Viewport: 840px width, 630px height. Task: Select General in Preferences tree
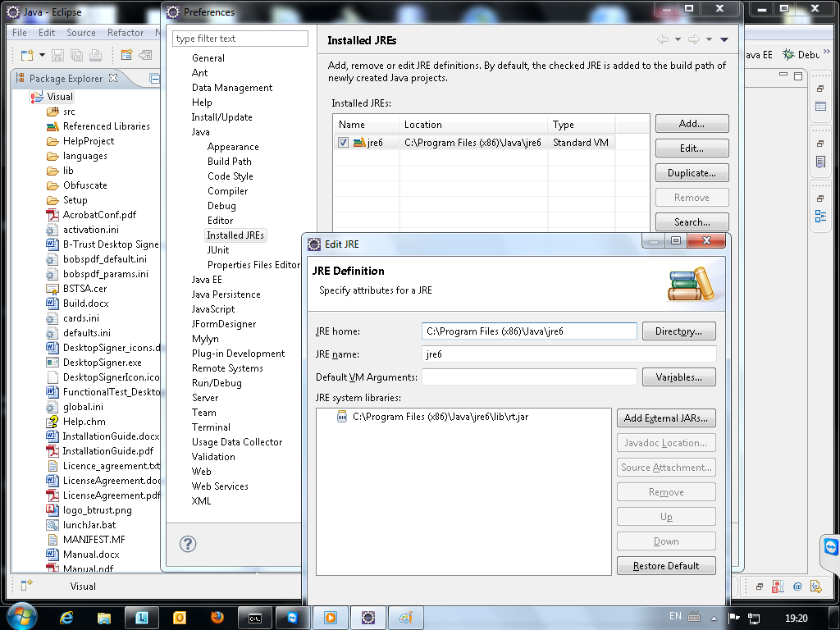pyautogui.click(x=208, y=58)
